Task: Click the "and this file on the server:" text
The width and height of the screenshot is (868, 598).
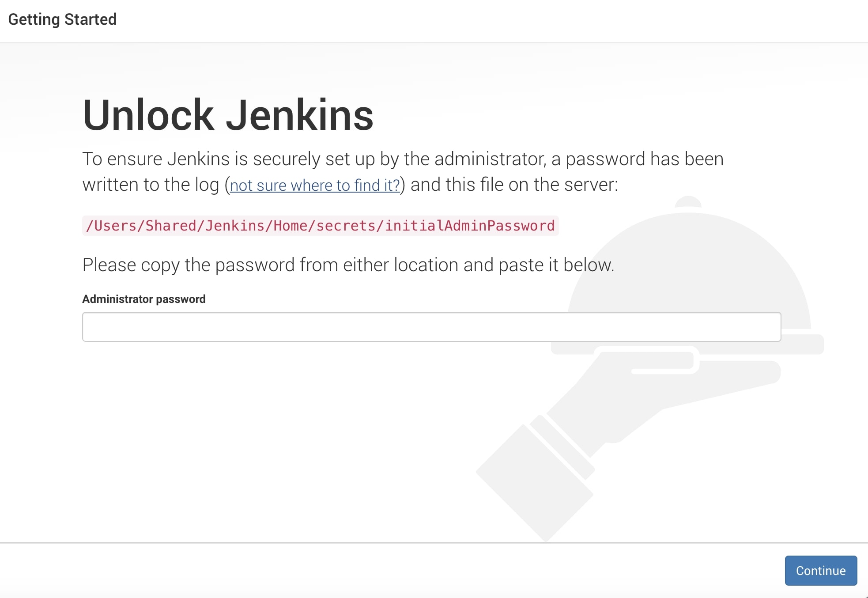Action: tap(514, 185)
